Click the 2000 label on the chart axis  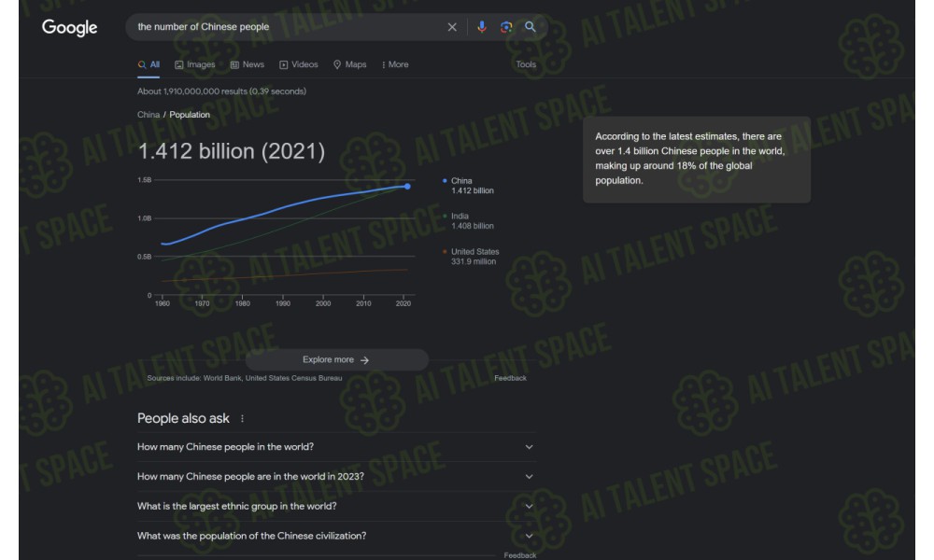point(323,303)
